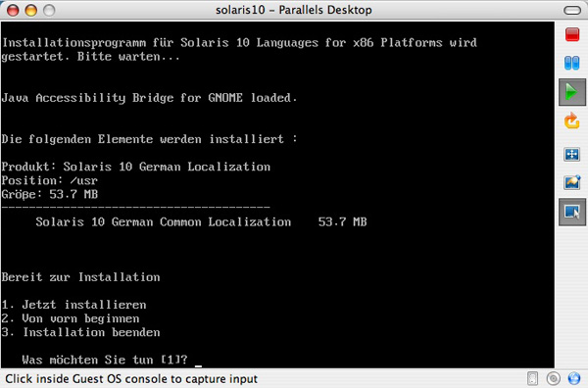This screenshot has width=588, height=388.
Task: Click the "Position: /usr" line
Action: pos(50,180)
